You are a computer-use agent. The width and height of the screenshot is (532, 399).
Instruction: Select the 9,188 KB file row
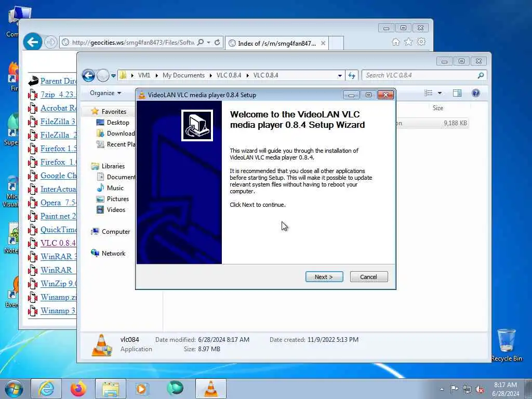(433, 123)
